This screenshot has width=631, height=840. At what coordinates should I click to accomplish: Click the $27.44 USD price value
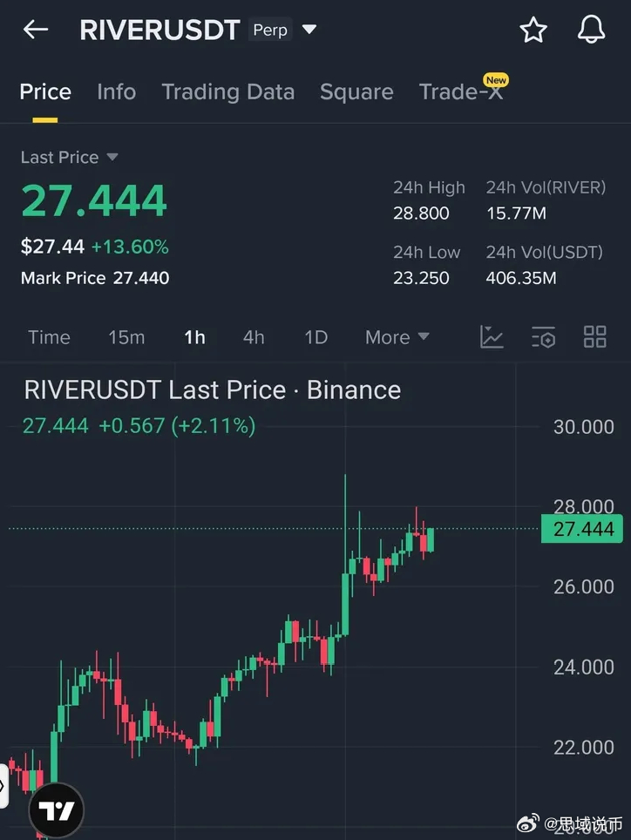pos(52,247)
